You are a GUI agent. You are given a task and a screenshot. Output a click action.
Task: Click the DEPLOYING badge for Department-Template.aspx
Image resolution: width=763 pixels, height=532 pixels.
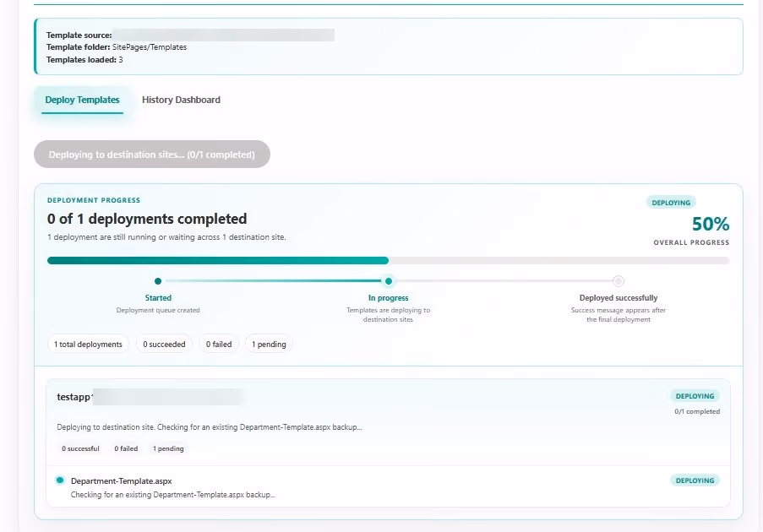[x=695, y=480]
